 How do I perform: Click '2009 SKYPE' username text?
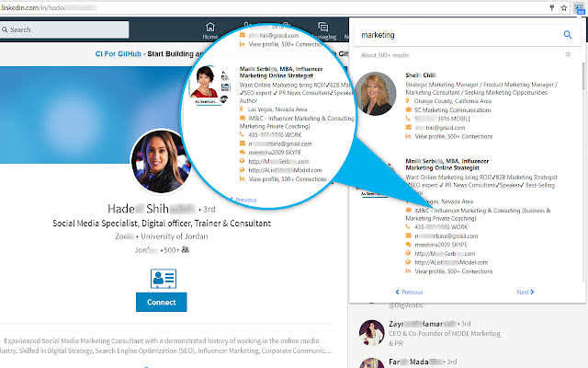point(441,245)
